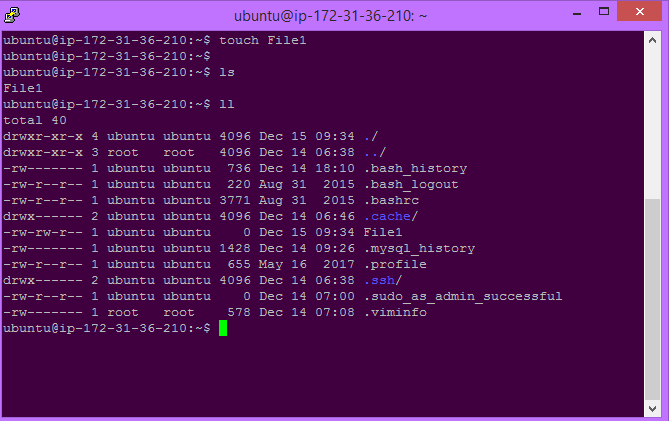Click the green cursor block at prompt

pos(223,328)
